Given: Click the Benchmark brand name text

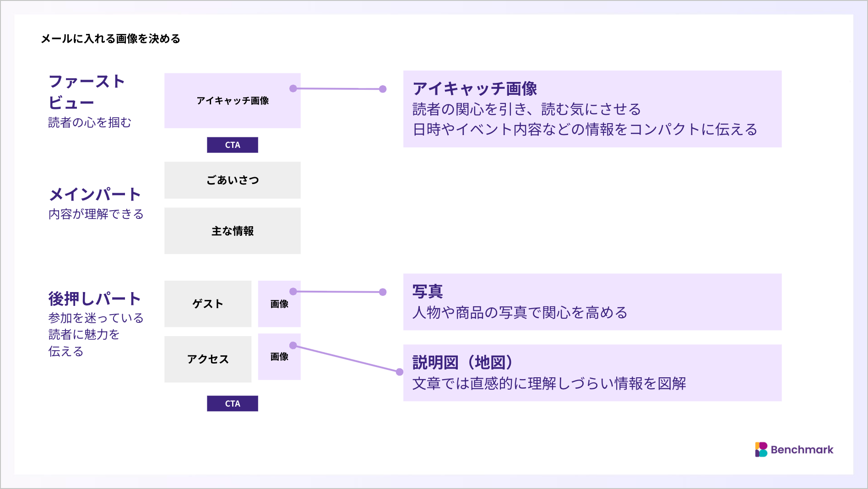Looking at the screenshot, I should click(802, 450).
